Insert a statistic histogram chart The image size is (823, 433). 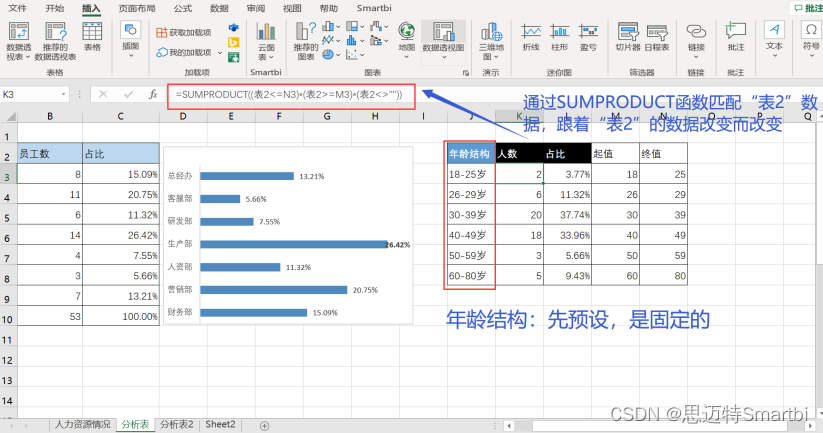coord(352,40)
